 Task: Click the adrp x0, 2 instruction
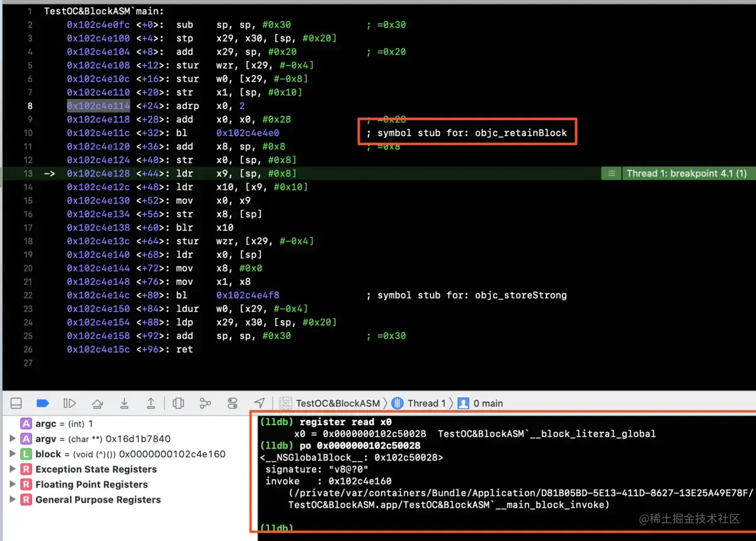[210, 106]
